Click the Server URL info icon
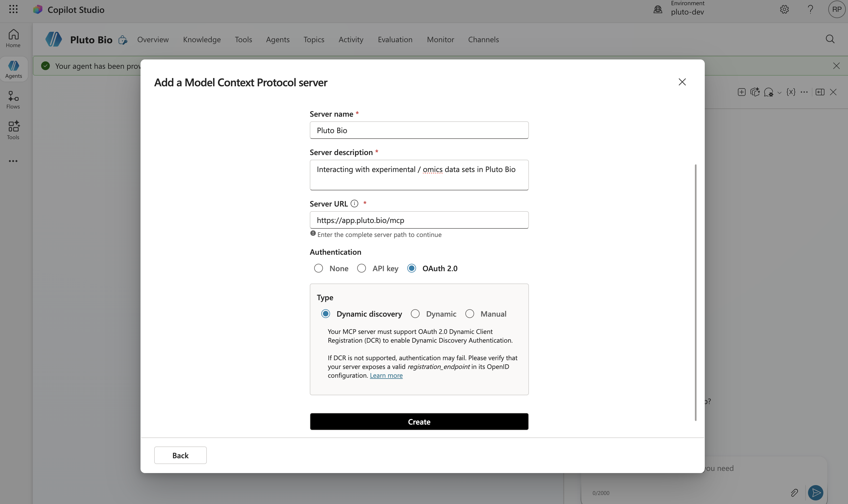The height and width of the screenshot is (504, 848). coord(354,204)
